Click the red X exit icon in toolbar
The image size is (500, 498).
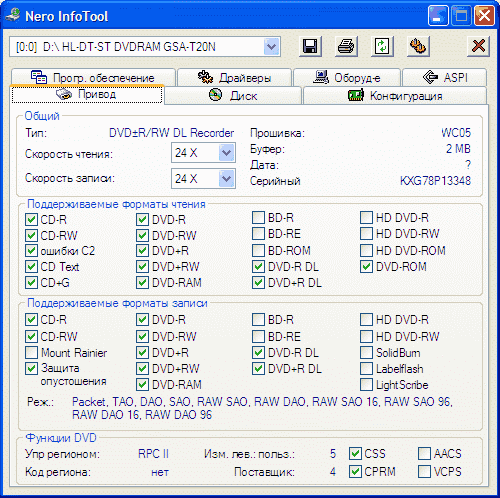[x=478, y=46]
